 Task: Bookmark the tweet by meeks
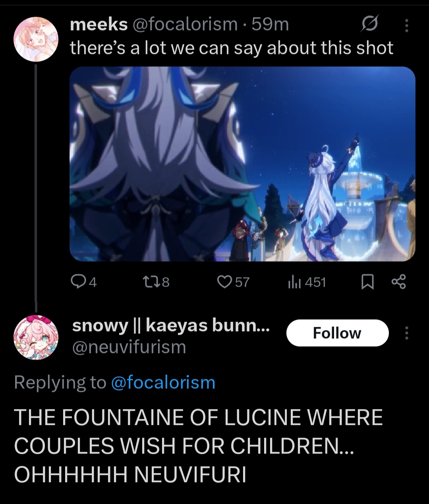pos(367,282)
